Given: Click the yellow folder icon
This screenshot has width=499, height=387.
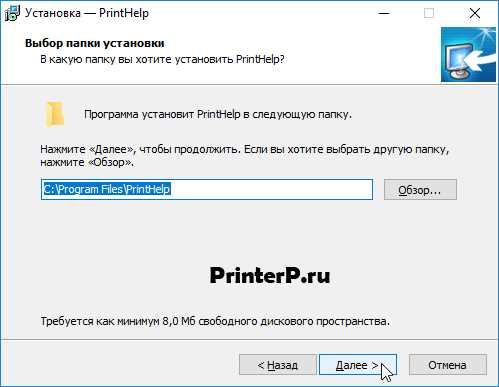Looking at the screenshot, I should (x=54, y=114).
